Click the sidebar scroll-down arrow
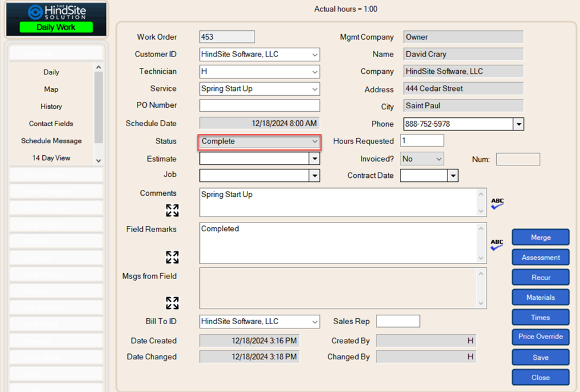580x392 pixels. pos(99,159)
